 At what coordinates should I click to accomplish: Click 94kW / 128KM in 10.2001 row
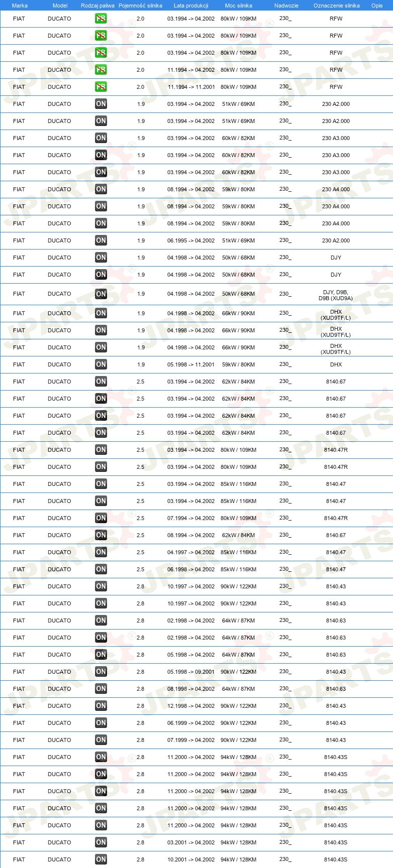click(x=238, y=859)
